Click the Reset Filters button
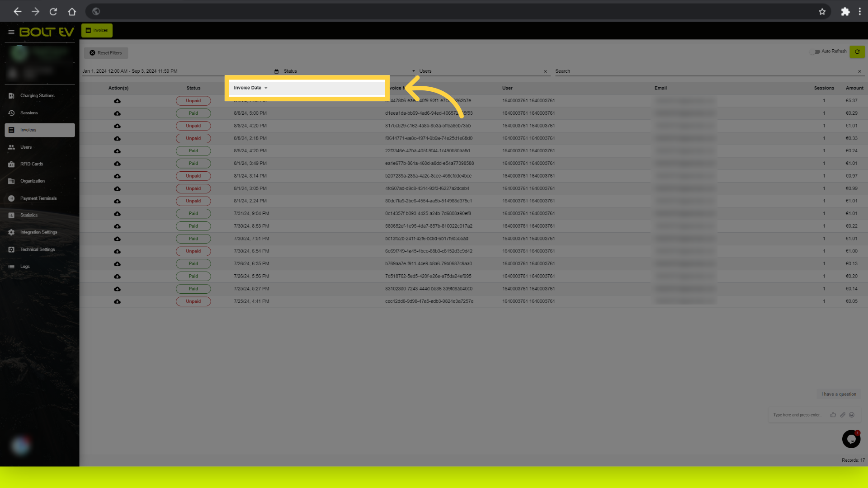868x488 pixels. click(106, 53)
